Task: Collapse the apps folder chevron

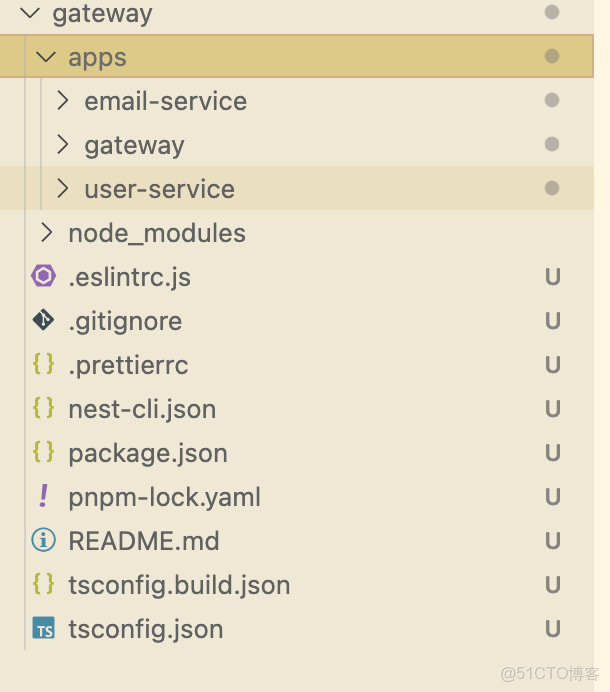Action: tap(45, 57)
